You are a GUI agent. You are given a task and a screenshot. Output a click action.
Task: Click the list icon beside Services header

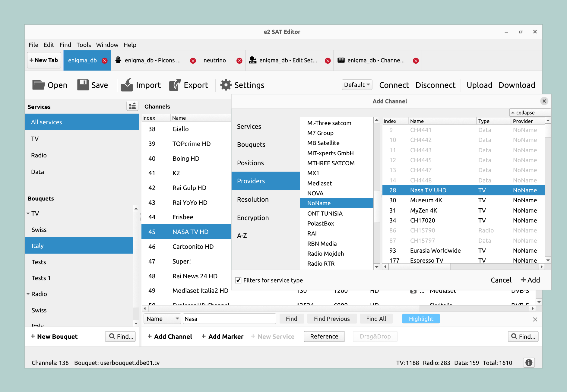click(x=132, y=106)
